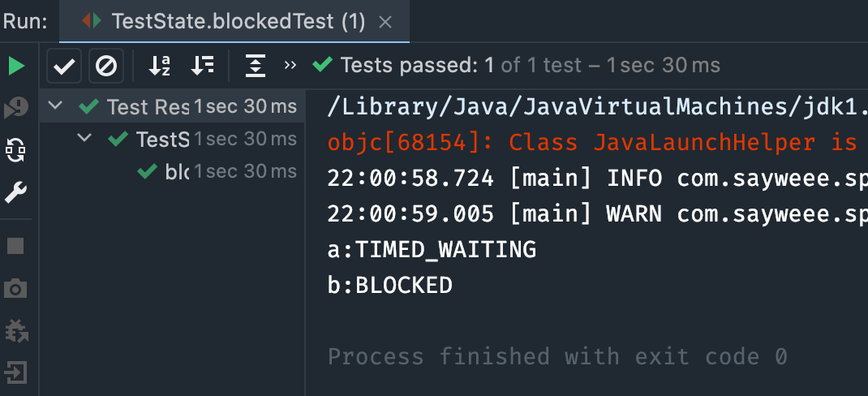Image resolution: width=868 pixels, height=396 pixels.
Task: Show more toolbar actions double chevron
Action: coord(290,66)
